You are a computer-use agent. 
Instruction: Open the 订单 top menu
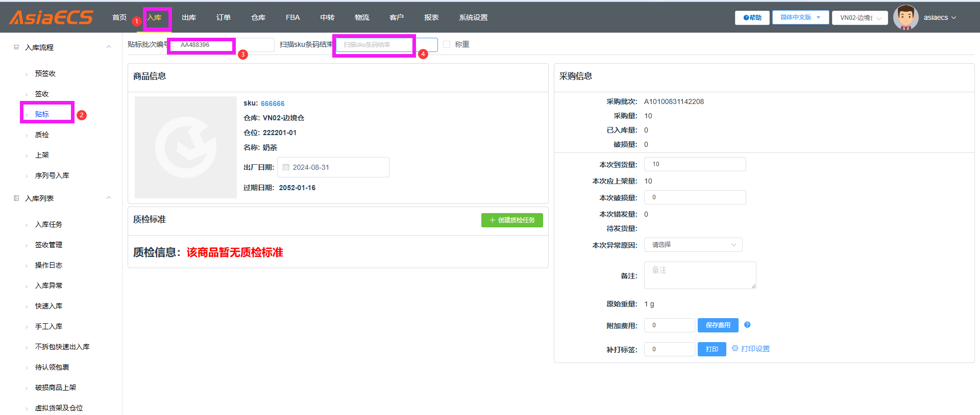click(224, 17)
